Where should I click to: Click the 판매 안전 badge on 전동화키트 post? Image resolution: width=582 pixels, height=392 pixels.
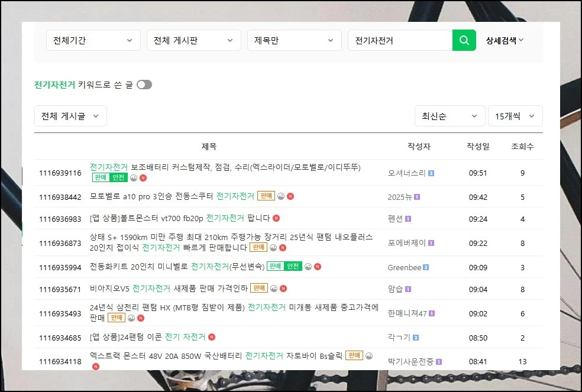pos(284,267)
